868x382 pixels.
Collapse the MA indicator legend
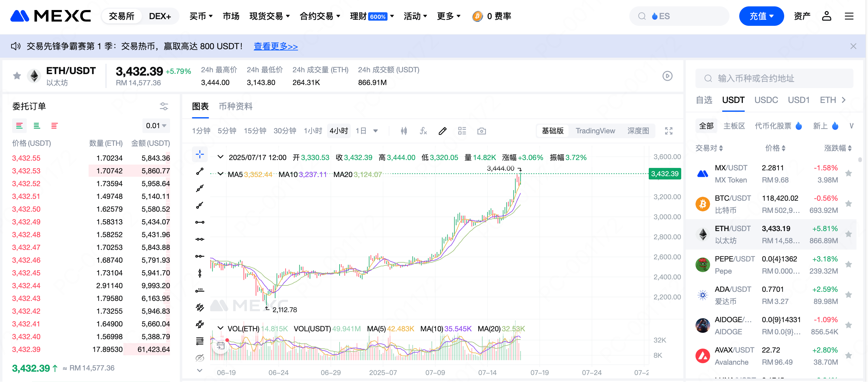(220, 174)
